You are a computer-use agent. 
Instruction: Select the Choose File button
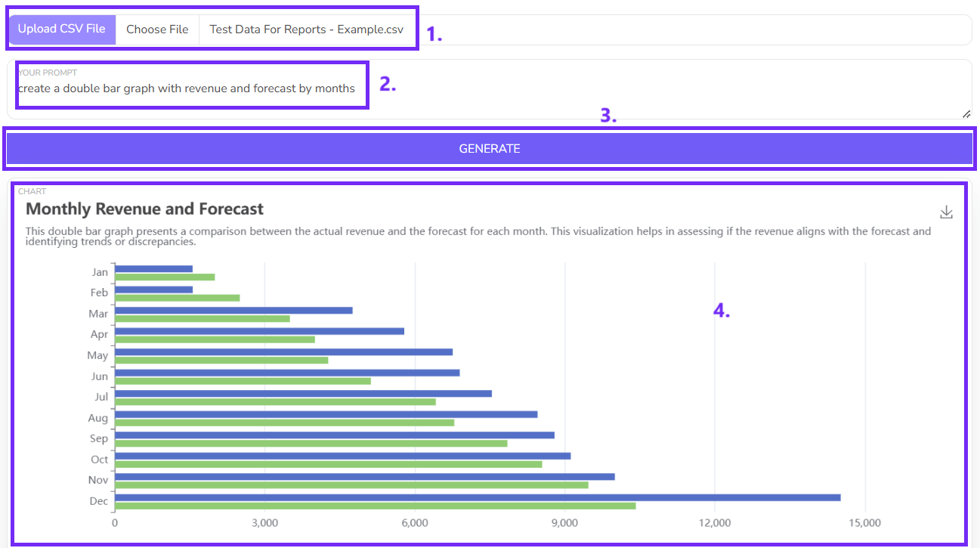point(157,29)
